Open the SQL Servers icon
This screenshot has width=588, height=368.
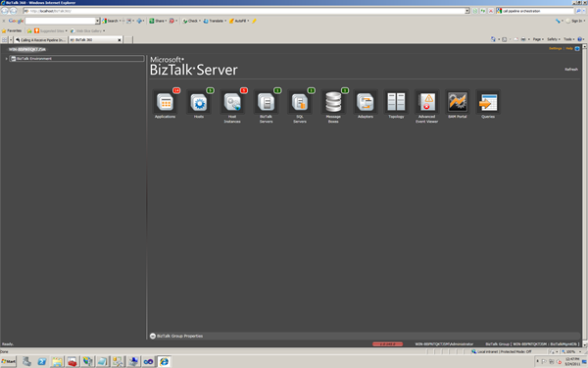pos(300,102)
